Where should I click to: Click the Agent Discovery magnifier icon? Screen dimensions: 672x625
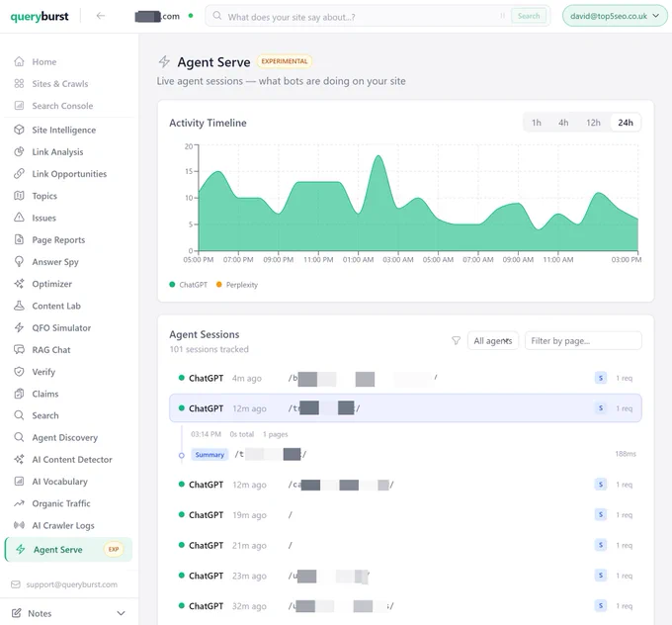tap(19, 437)
